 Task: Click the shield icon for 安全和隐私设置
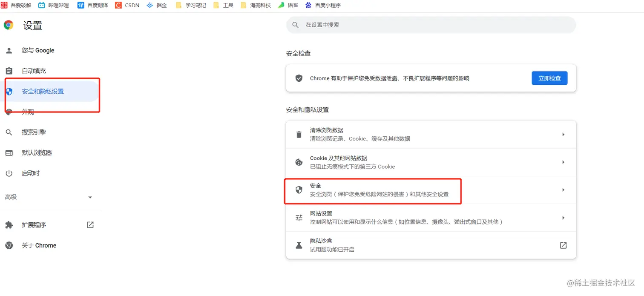(9, 91)
